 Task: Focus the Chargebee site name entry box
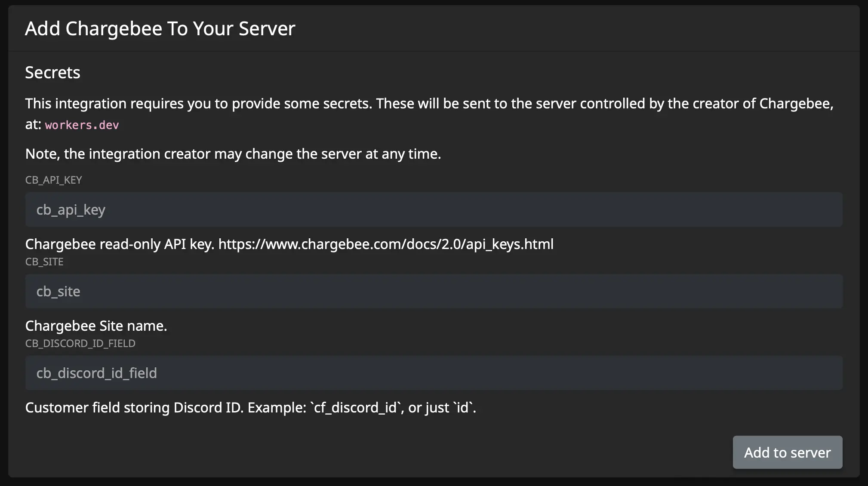coord(434,291)
